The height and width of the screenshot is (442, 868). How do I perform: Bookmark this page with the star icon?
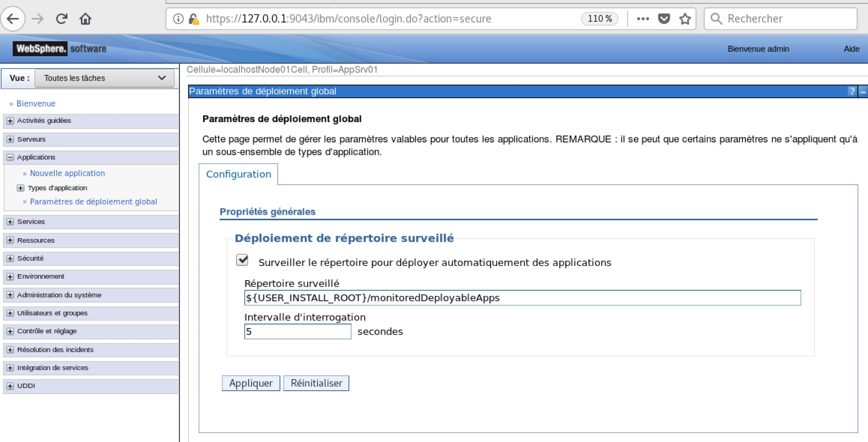point(685,19)
